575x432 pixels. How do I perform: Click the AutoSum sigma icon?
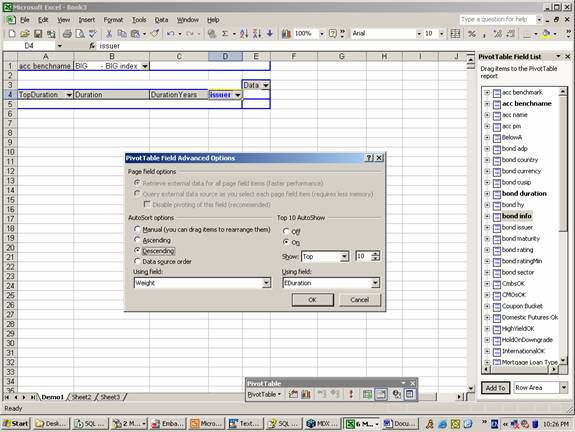click(x=224, y=34)
